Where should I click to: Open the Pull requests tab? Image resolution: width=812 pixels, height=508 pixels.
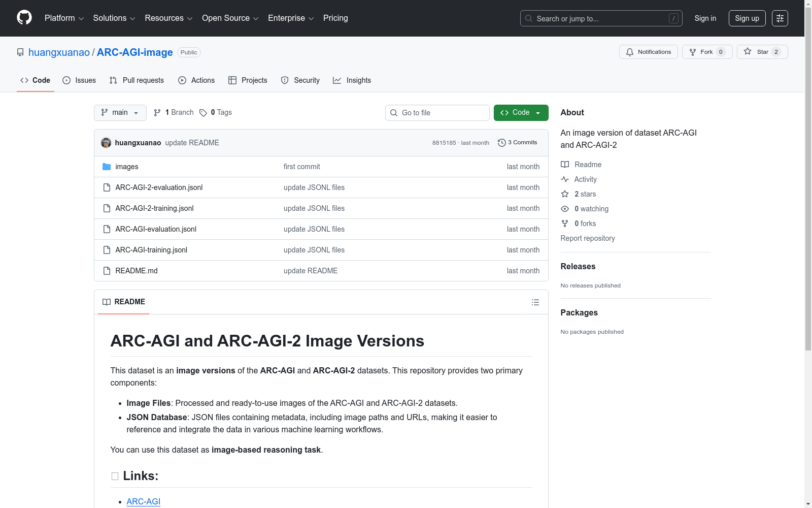click(137, 80)
